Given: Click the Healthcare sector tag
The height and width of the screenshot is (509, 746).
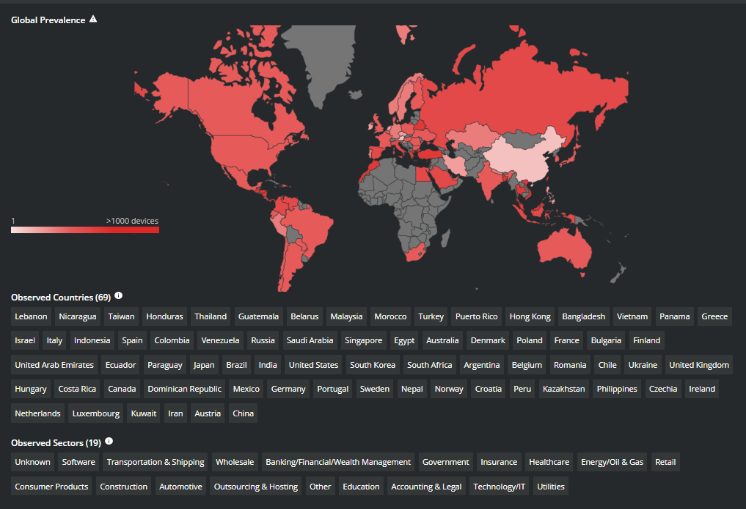Looking at the screenshot, I should point(549,462).
